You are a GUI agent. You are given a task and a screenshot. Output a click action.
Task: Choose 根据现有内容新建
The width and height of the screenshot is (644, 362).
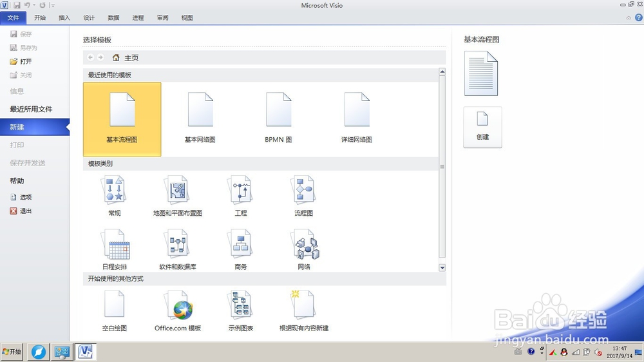point(304,311)
